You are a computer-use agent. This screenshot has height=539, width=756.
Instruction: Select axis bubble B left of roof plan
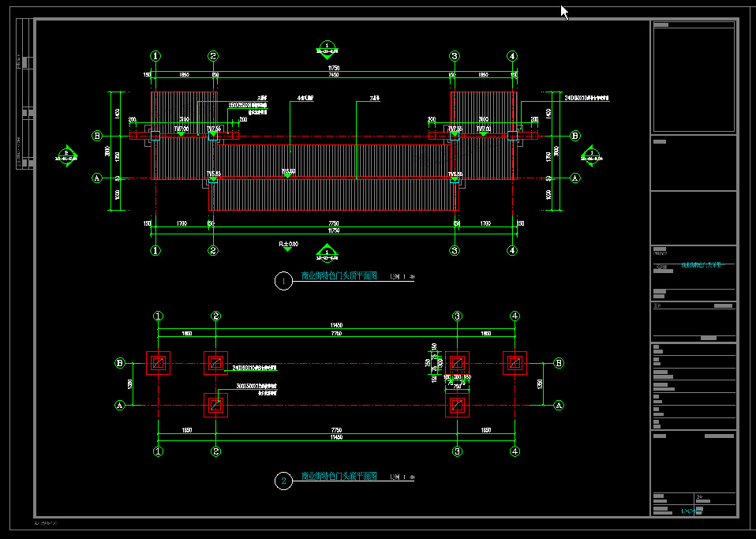(x=98, y=136)
